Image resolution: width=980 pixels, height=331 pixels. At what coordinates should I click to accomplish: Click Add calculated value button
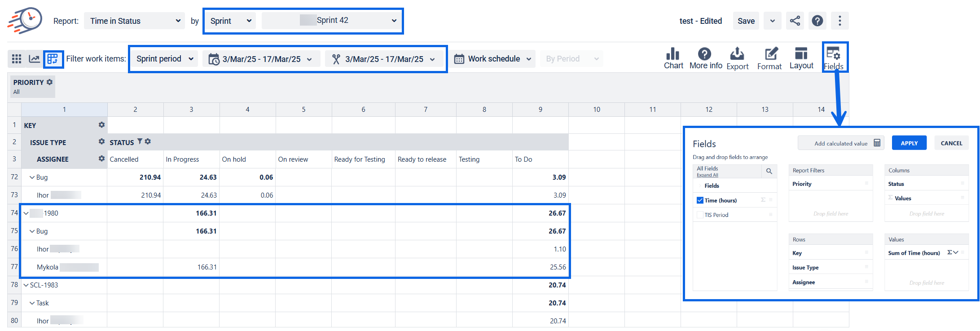(841, 143)
